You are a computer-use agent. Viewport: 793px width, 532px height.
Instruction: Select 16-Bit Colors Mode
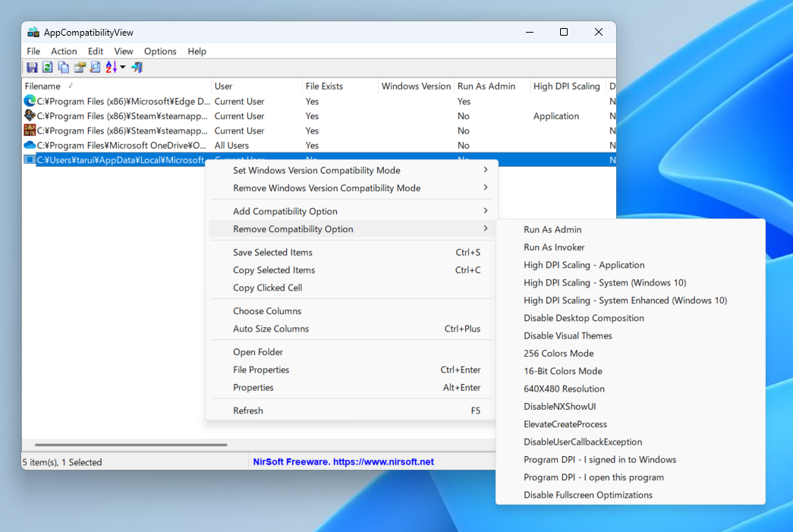(630, 371)
